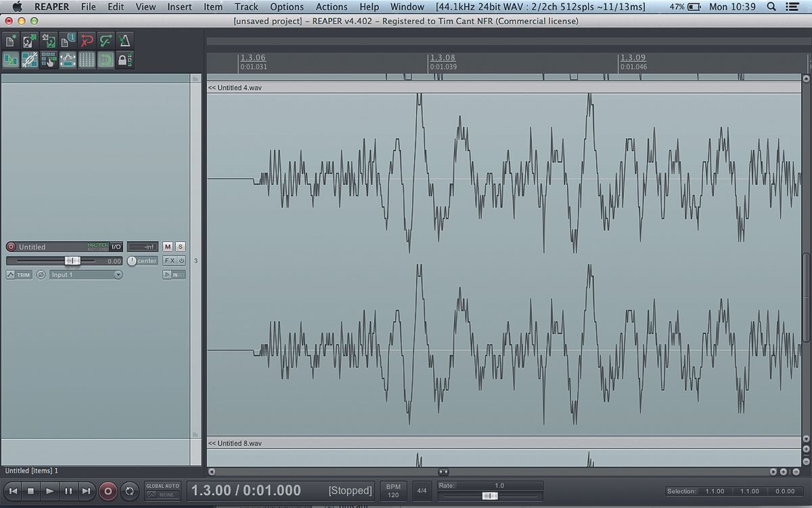Solo the Untitled track

point(179,247)
